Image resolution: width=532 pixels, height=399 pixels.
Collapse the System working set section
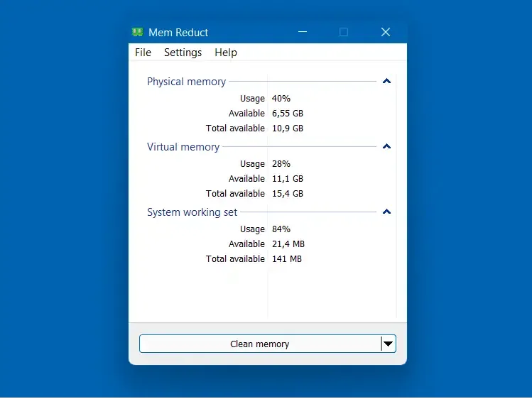pos(387,212)
